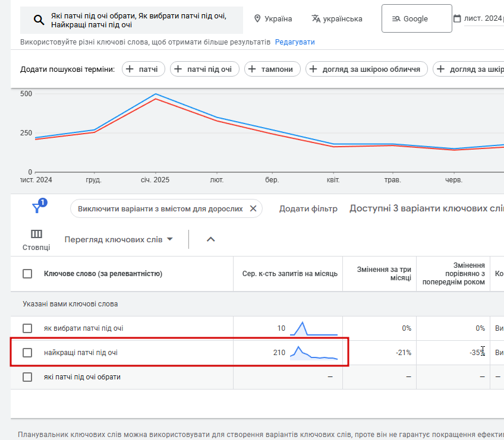Collapse the chart with the chevron arrow

pos(210,239)
